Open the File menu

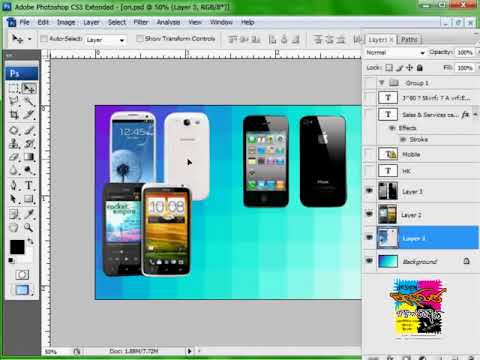pyautogui.click(x=24, y=22)
